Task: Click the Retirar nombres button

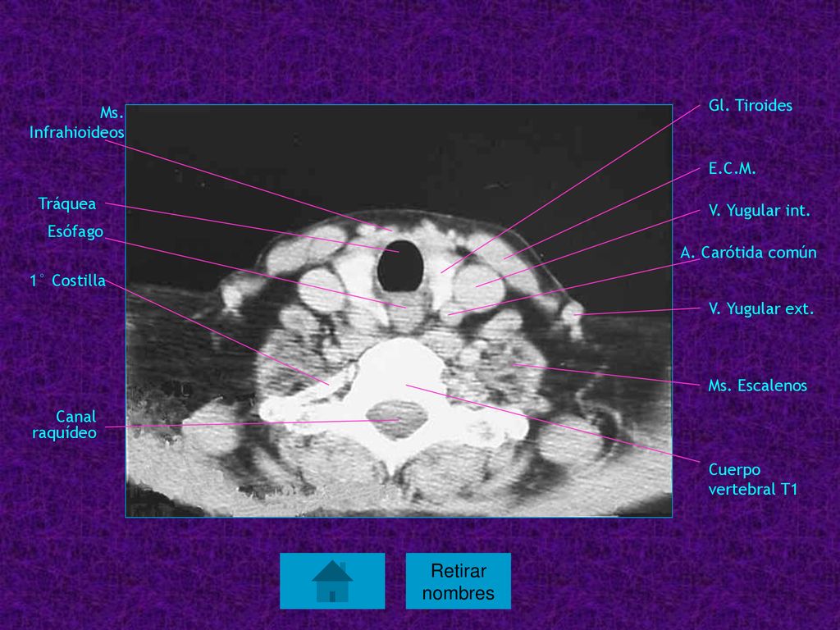Action: pyautogui.click(x=458, y=582)
